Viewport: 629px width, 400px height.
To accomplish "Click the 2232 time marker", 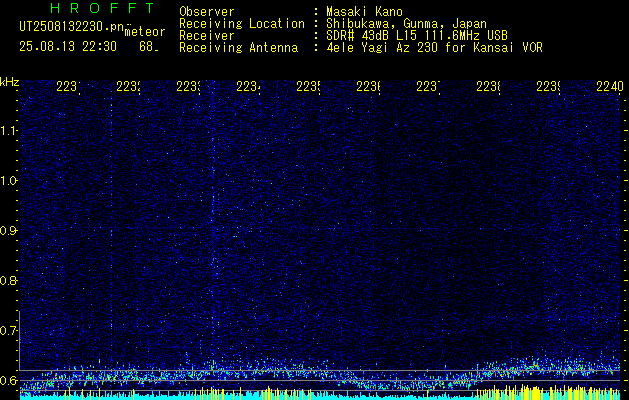I will (128, 86).
